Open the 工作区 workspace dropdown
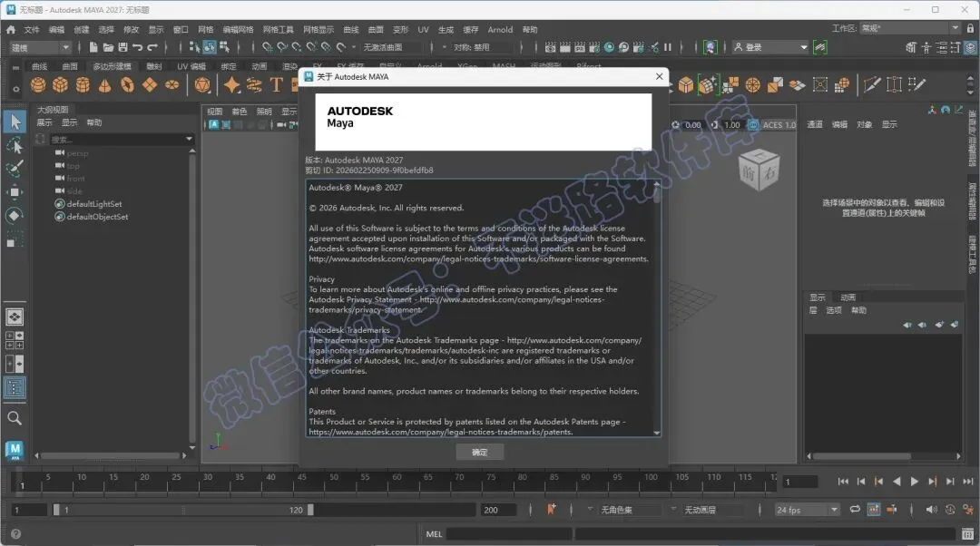The image size is (980, 546). [x=910, y=28]
